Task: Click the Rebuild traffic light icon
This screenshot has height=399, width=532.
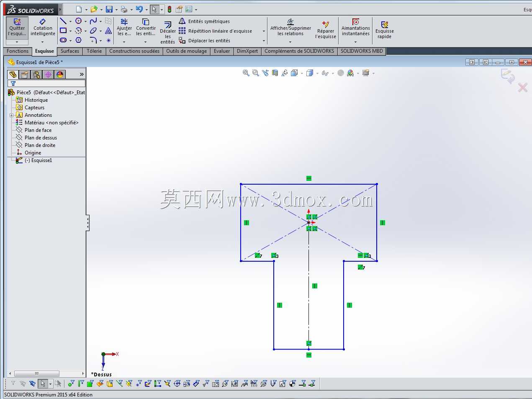Action: pos(170,9)
